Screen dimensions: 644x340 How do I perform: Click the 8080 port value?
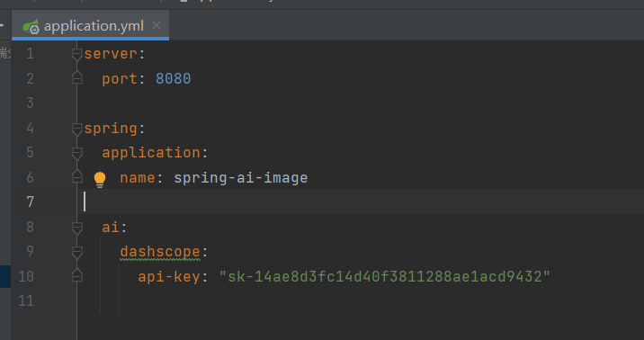[x=174, y=78]
